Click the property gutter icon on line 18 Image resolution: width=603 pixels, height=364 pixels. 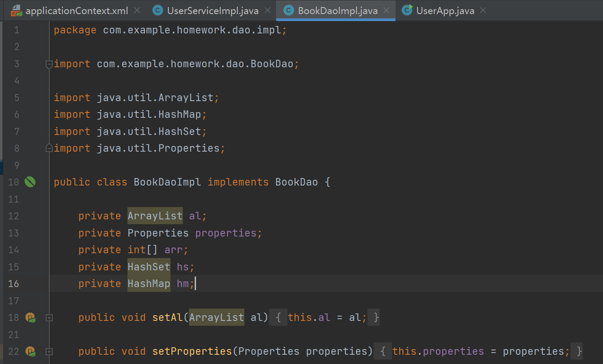click(30, 317)
